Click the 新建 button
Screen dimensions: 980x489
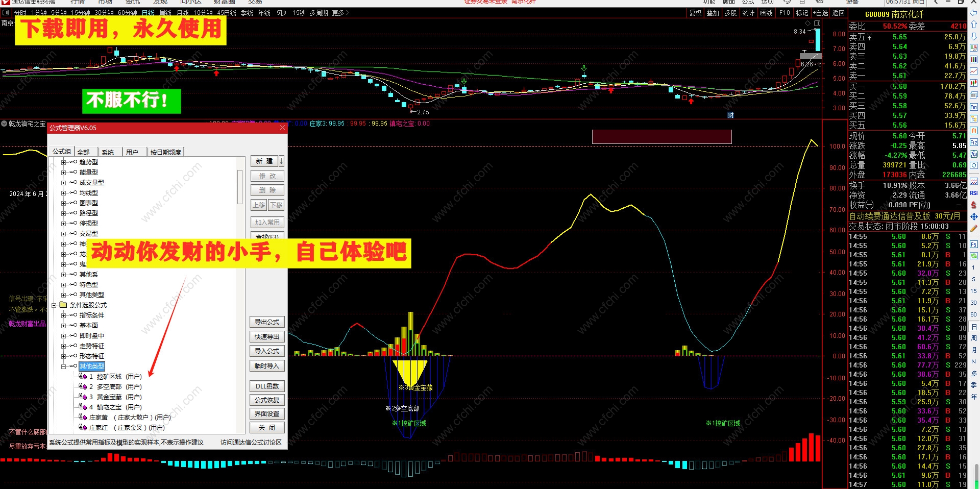(264, 161)
